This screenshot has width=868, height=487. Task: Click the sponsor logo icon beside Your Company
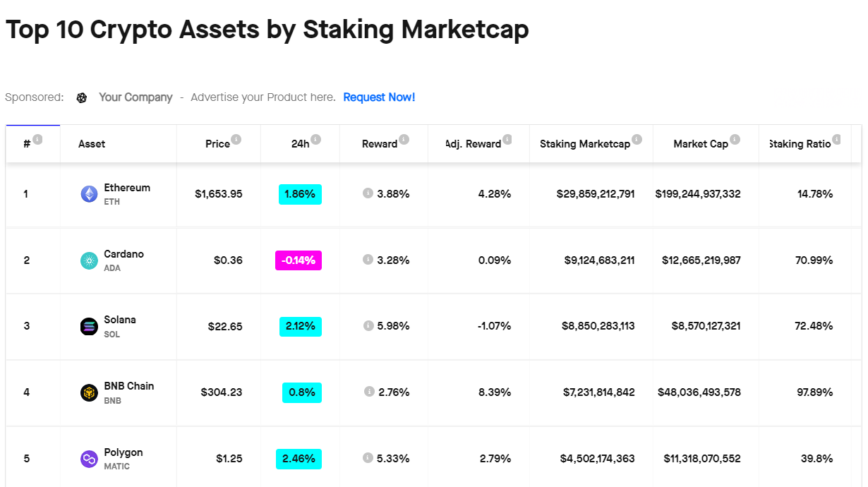pyautogui.click(x=82, y=97)
